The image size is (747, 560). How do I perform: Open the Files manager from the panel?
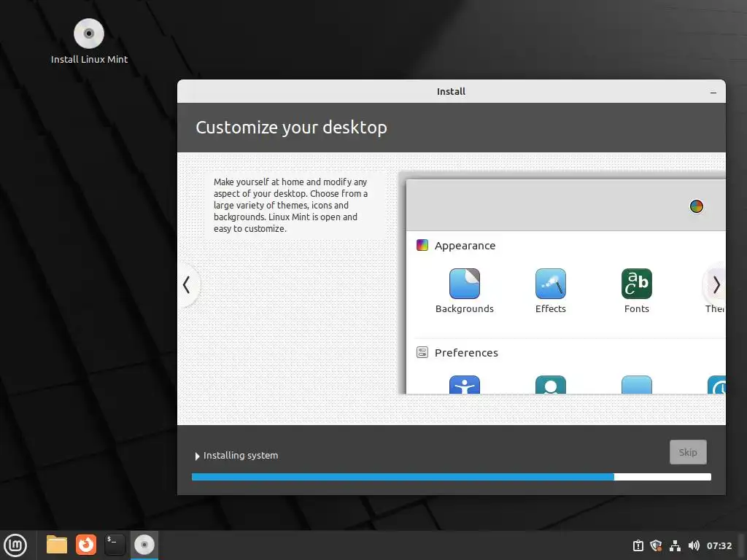(57, 545)
